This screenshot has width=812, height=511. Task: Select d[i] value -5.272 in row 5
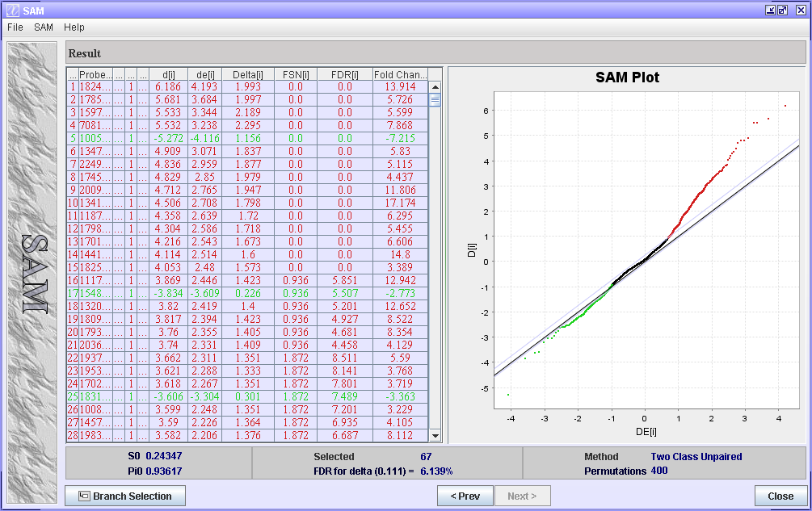click(x=168, y=139)
